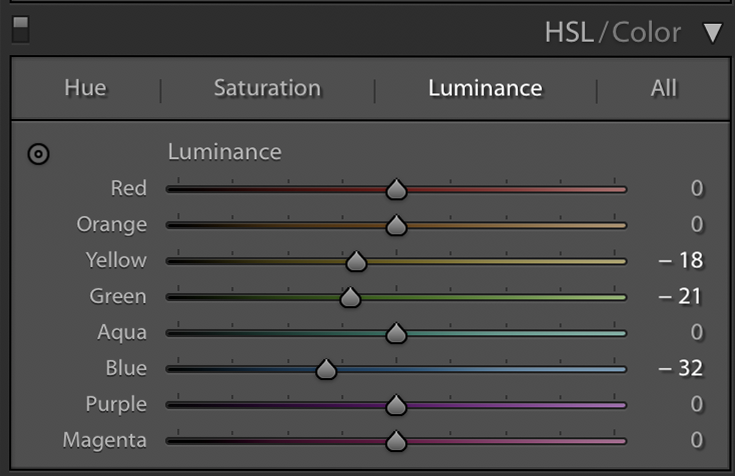This screenshot has height=476, width=735.
Task: Click the Magenta luminance slider handle
Action: pos(396,441)
